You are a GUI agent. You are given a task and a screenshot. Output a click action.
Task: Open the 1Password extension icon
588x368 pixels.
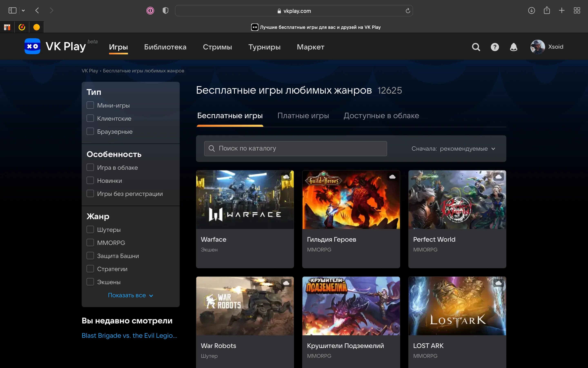[150, 10]
